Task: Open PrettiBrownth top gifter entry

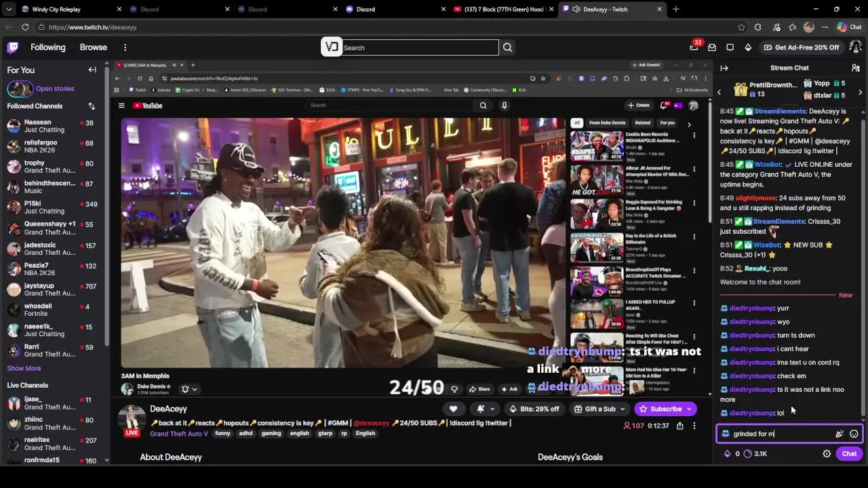Action: [x=766, y=89]
